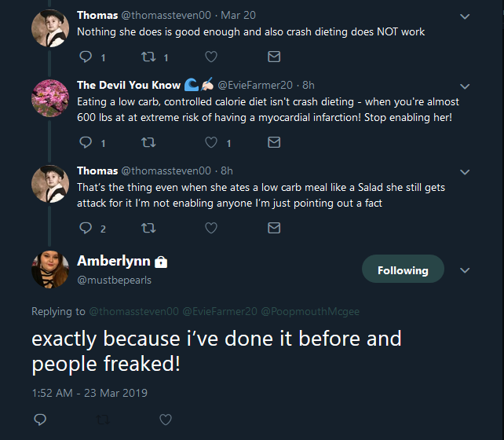Image resolution: width=504 pixels, height=440 pixels.
Task: Like Thomas's tweet about the Salad
Action: click(211, 228)
